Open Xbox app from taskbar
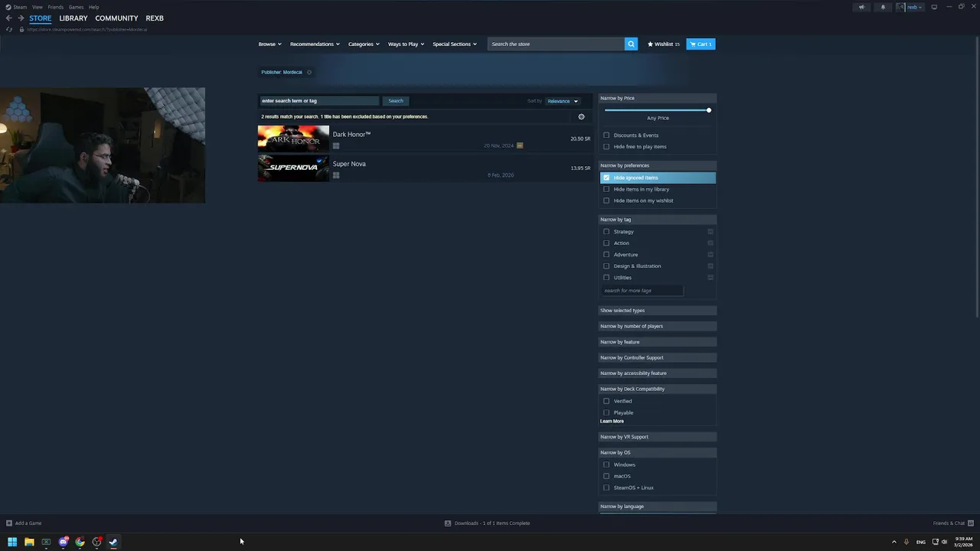 click(46, 542)
